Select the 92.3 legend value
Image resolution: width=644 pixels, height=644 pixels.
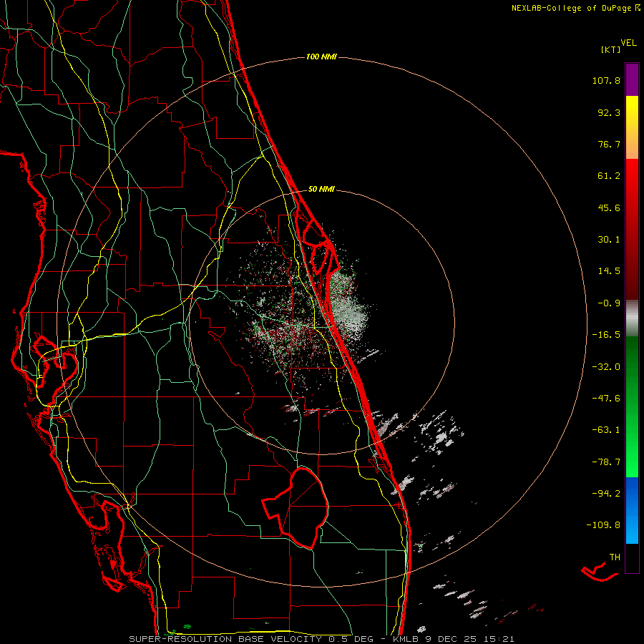click(609, 112)
